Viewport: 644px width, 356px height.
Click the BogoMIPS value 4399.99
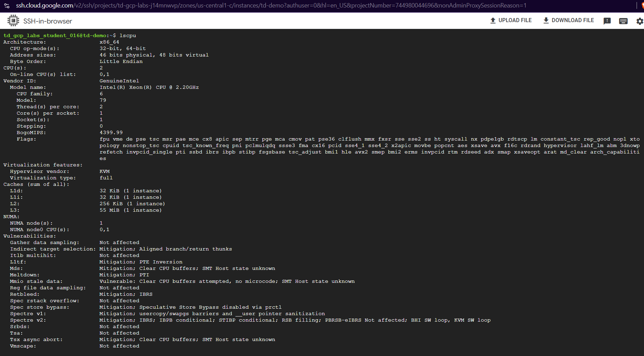point(111,133)
